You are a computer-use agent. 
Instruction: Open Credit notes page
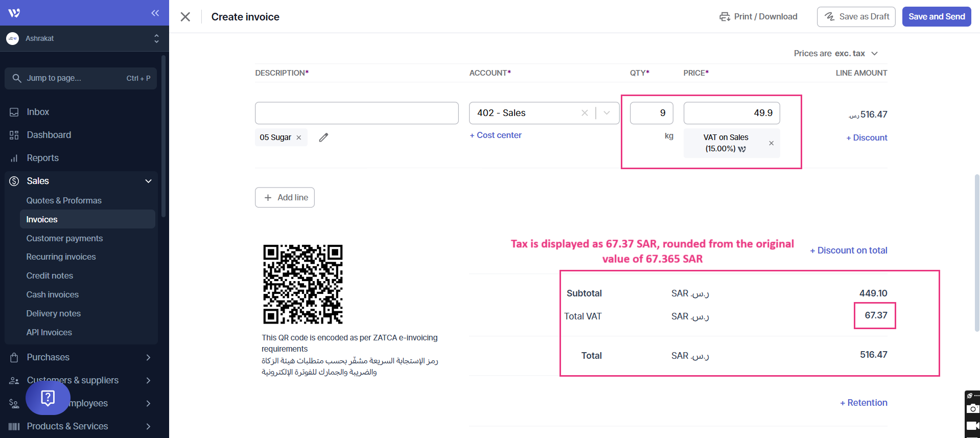pyautogui.click(x=50, y=275)
